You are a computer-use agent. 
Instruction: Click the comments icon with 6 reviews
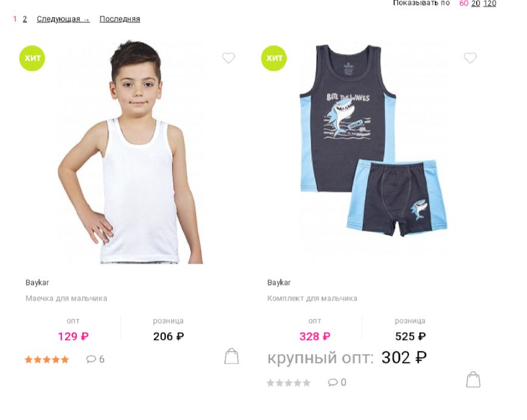91,359
